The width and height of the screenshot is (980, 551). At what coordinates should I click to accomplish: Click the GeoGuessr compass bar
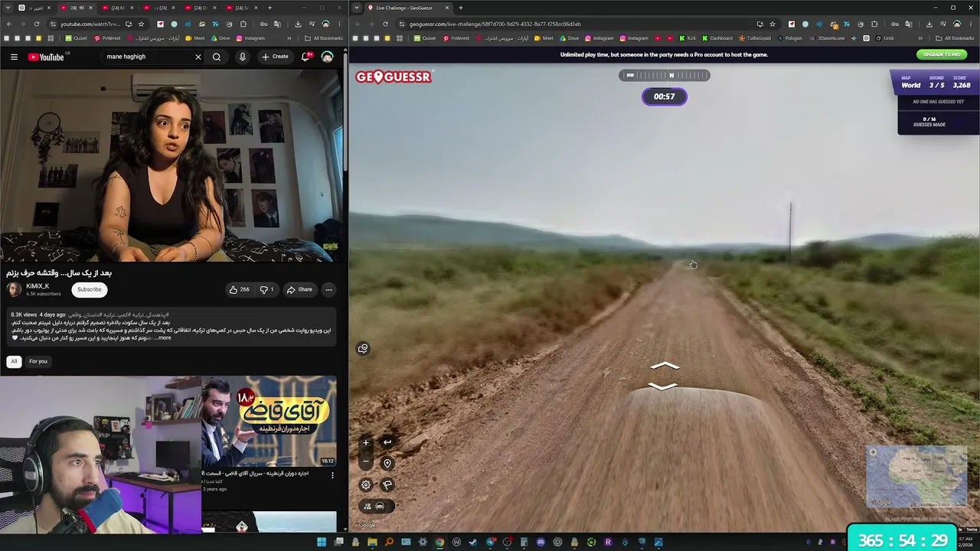(665, 75)
